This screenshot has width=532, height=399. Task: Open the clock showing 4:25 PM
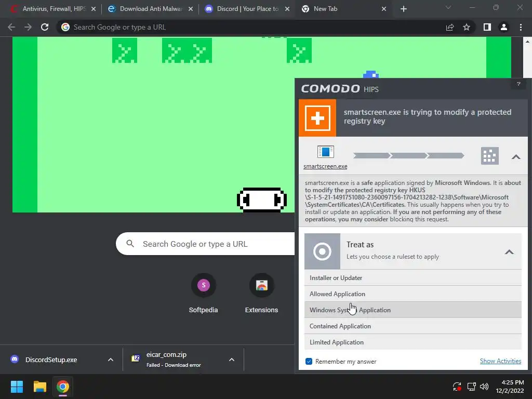(510, 387)
